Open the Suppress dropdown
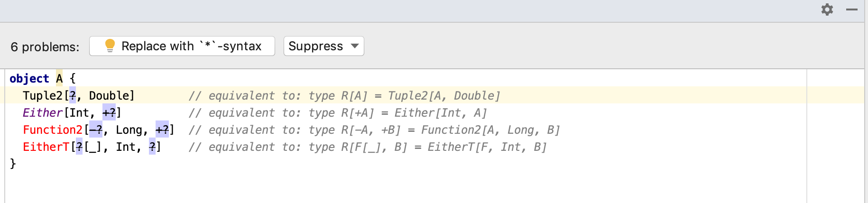This screenshot has height=203, width=868. pyautogui.click(x=324, y=46)
